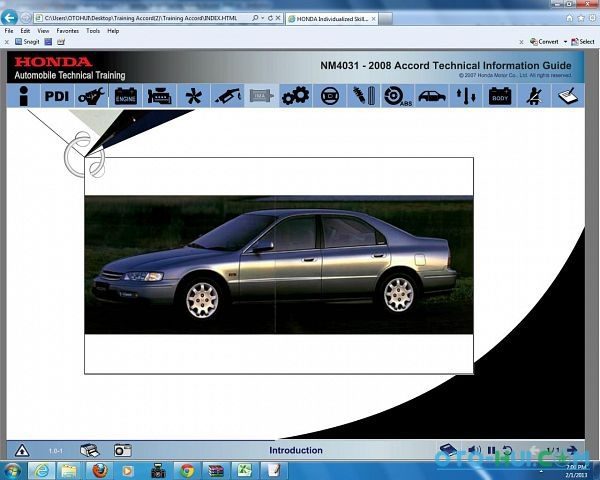The width and height of the screenshot is (600, 480).
Task: Click the Select toolbar button
Action: 583,42
